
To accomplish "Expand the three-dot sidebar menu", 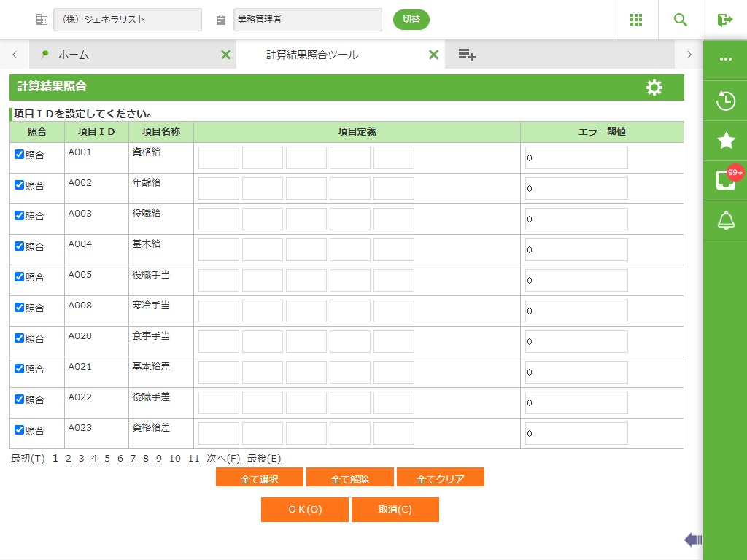I will coord(726,59).
